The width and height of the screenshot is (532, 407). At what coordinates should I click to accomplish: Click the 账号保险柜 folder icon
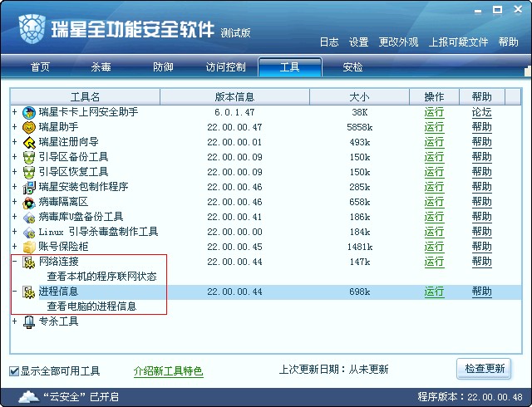coord(29,247)
